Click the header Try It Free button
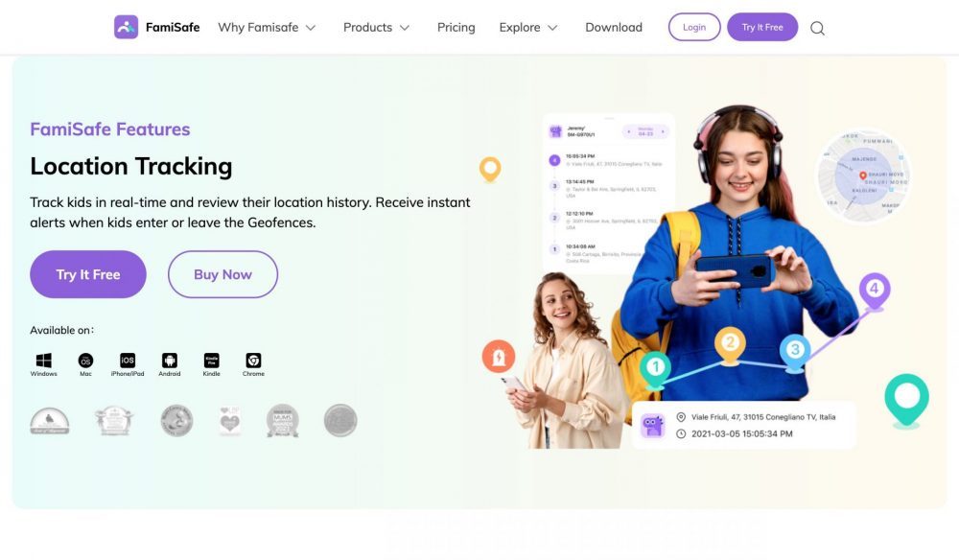This screenshot has width=959, height=560. tap(762, 27)
